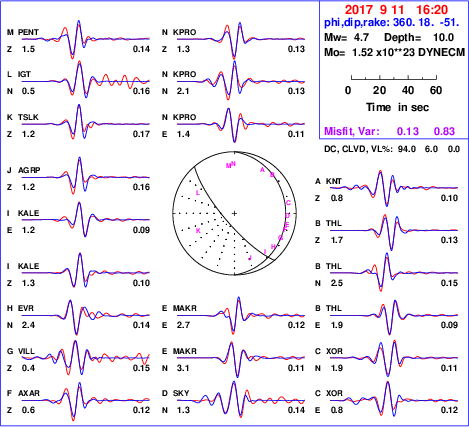This screenshot has height=427, width=469.
Task: Select the VILL Z component waveform
Action: coord(86,358)
